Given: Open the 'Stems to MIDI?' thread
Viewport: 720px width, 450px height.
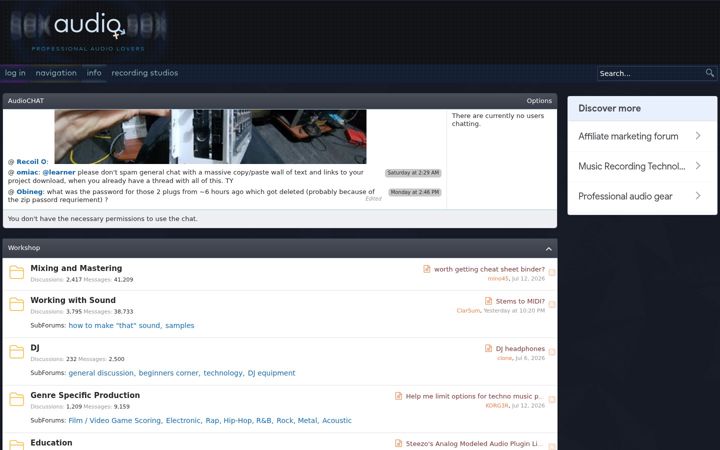Looking at the screenshot, I should click(x=520, y=302).
